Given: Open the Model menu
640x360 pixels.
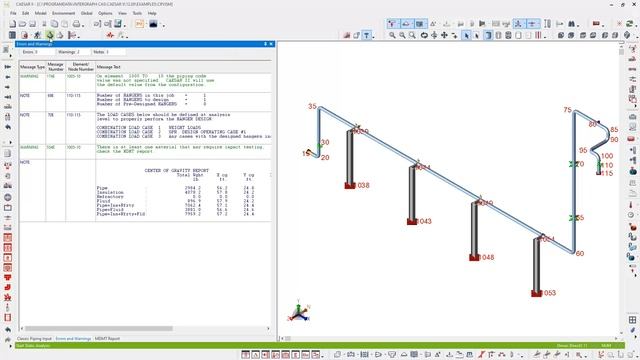Looking at the screenshot, I should click(40, 13).
